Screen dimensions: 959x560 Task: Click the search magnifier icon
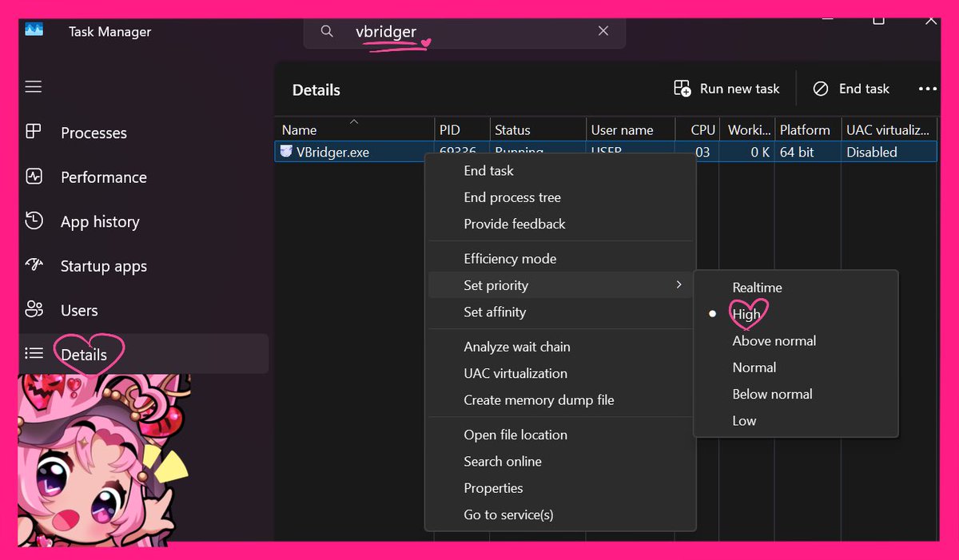[327, 30]
